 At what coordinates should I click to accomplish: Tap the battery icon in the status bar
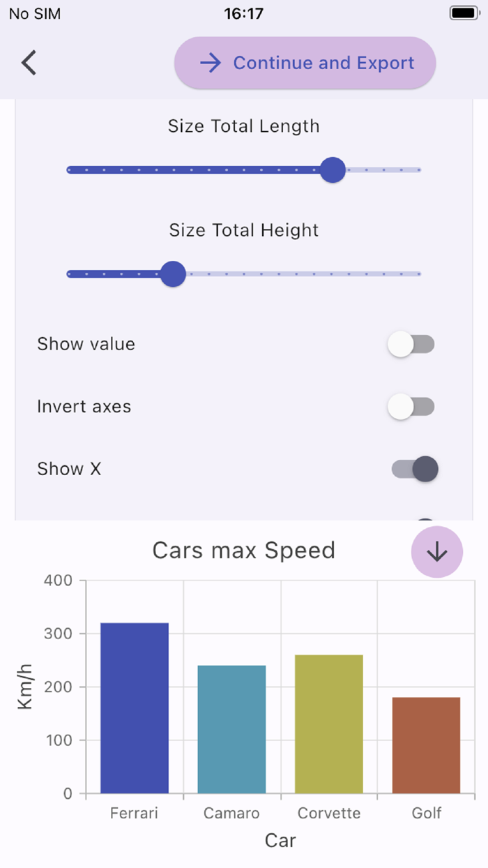click(x=463, y=13)
